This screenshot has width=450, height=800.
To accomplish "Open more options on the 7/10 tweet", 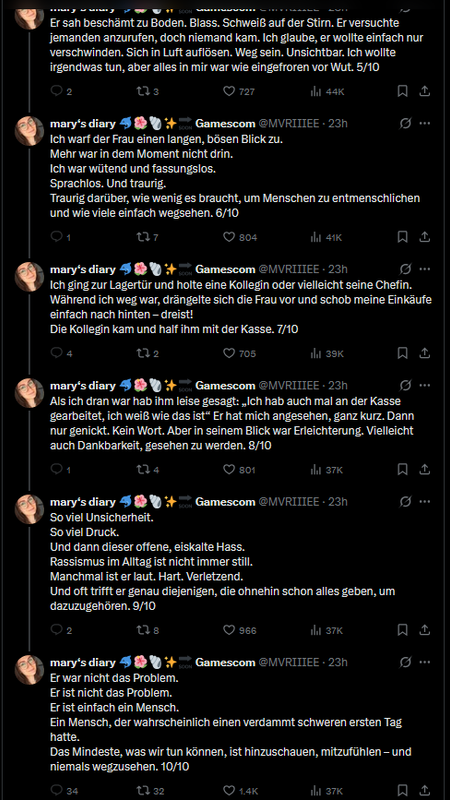I will point(424,269).
